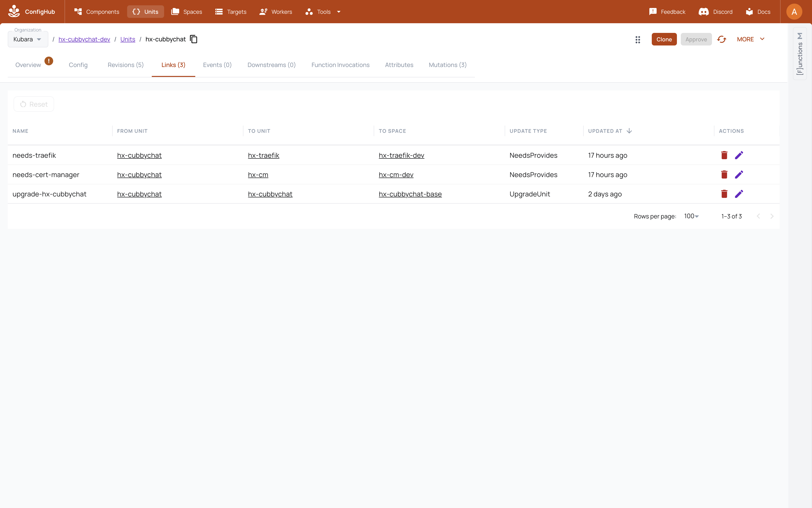Click the Overview warning badge icon
This screenshot has height=508, width=812.
pos(49,61)
